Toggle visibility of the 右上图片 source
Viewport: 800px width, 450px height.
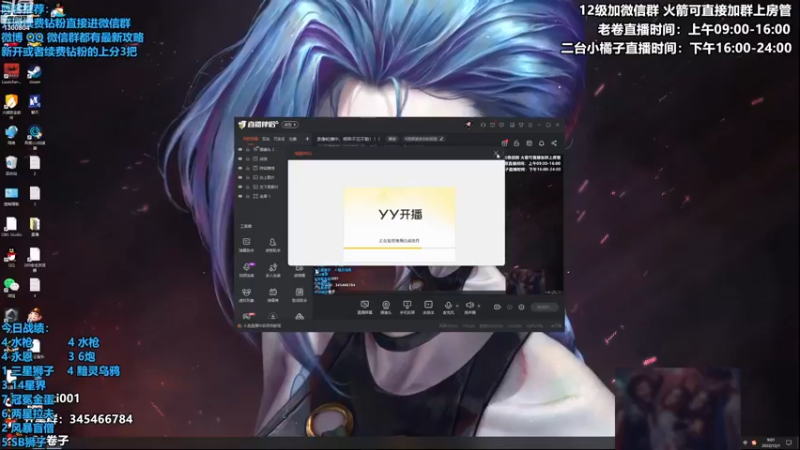coord(240,178)
